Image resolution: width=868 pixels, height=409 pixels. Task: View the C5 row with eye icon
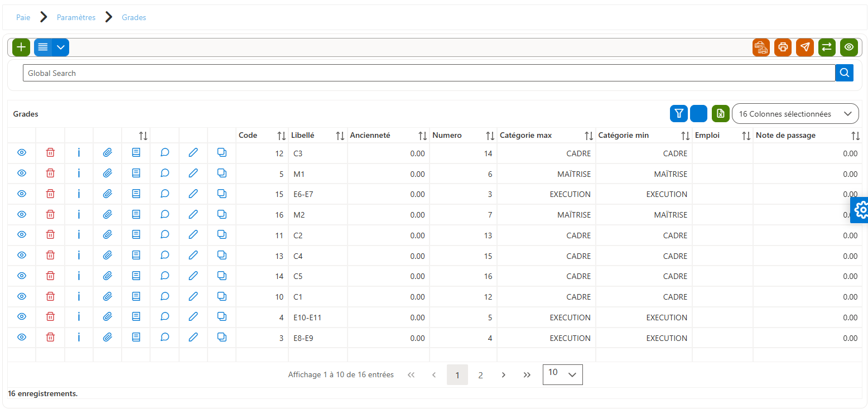coord(22,276)
